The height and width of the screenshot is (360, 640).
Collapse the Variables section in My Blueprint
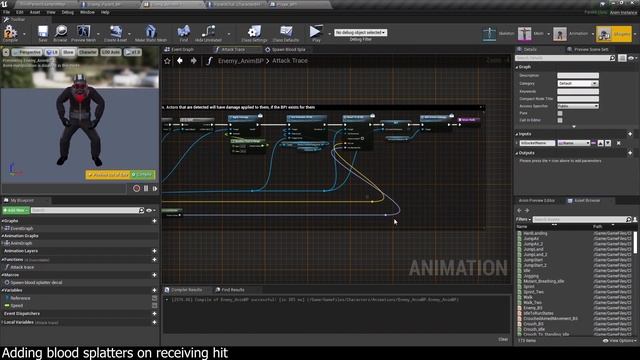coord(2,290)
